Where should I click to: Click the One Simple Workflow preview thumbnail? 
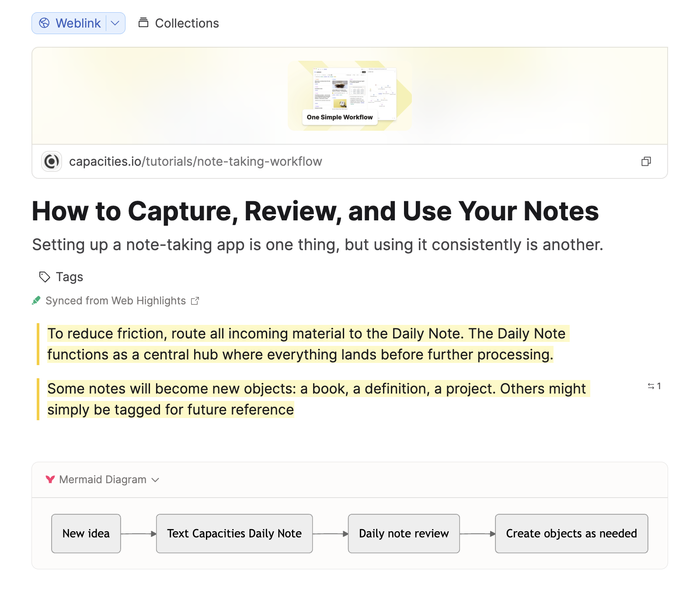click(349, 95)
